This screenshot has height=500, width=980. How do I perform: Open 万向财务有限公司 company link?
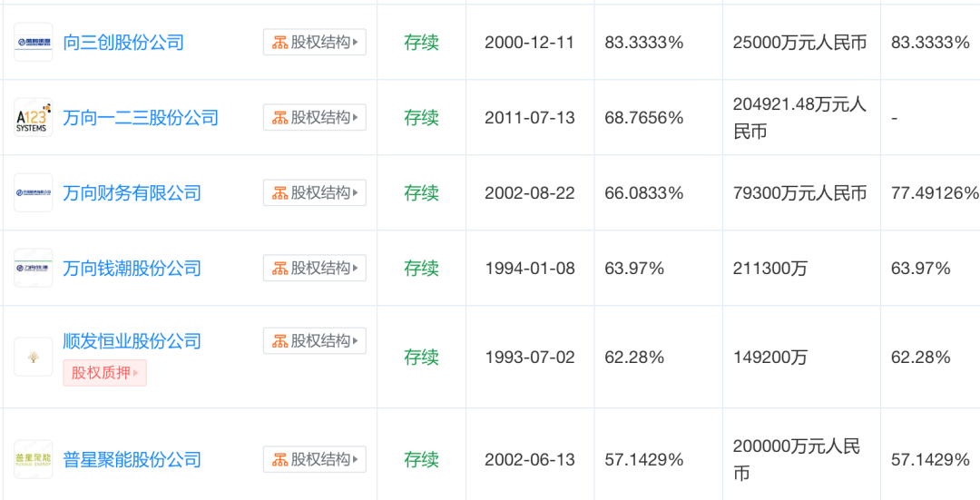(132, 193)
